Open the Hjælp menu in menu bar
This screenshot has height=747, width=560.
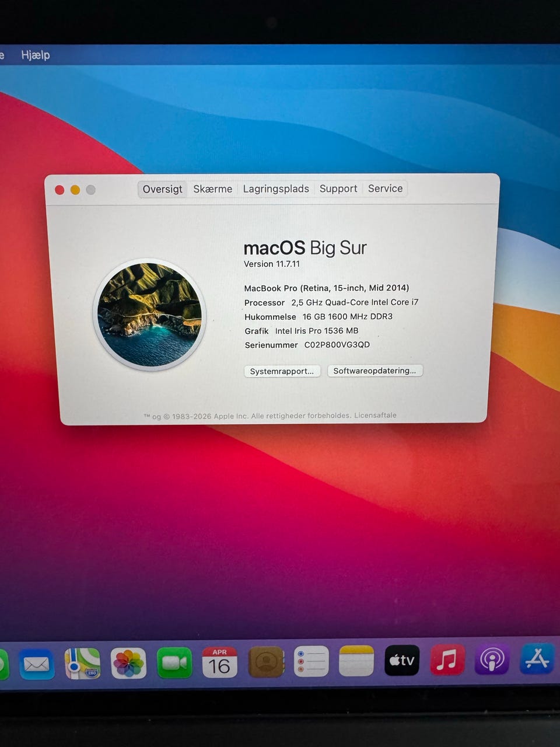pos(36,55)
